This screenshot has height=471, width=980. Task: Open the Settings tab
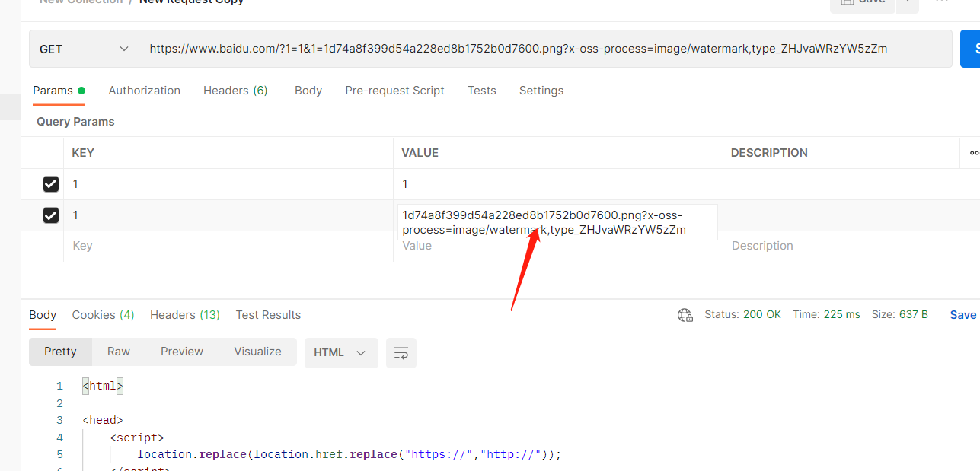(541, 91)
